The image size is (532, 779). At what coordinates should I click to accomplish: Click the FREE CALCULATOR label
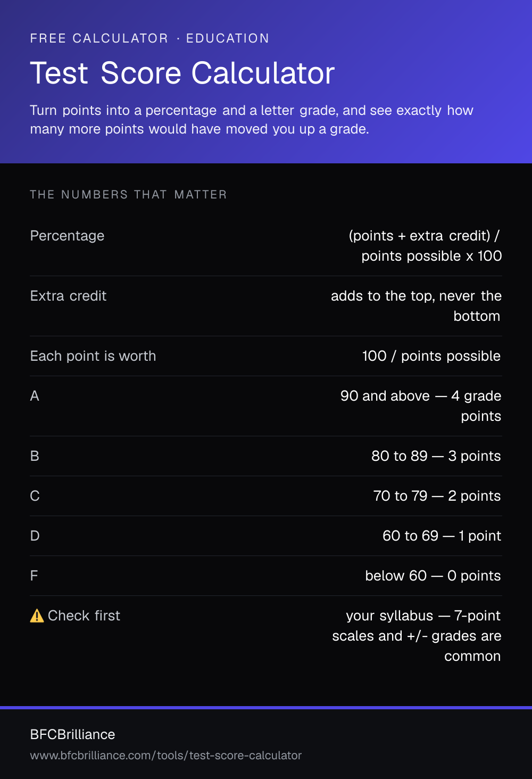pyautogui.click(x=99, y=38)
